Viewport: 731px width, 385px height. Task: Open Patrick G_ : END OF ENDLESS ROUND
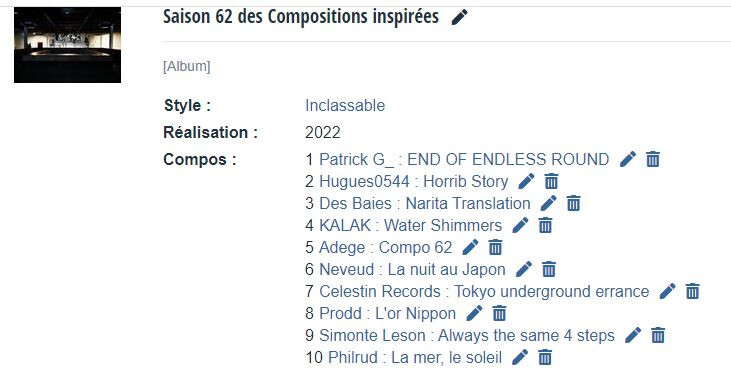click(464, 159)
